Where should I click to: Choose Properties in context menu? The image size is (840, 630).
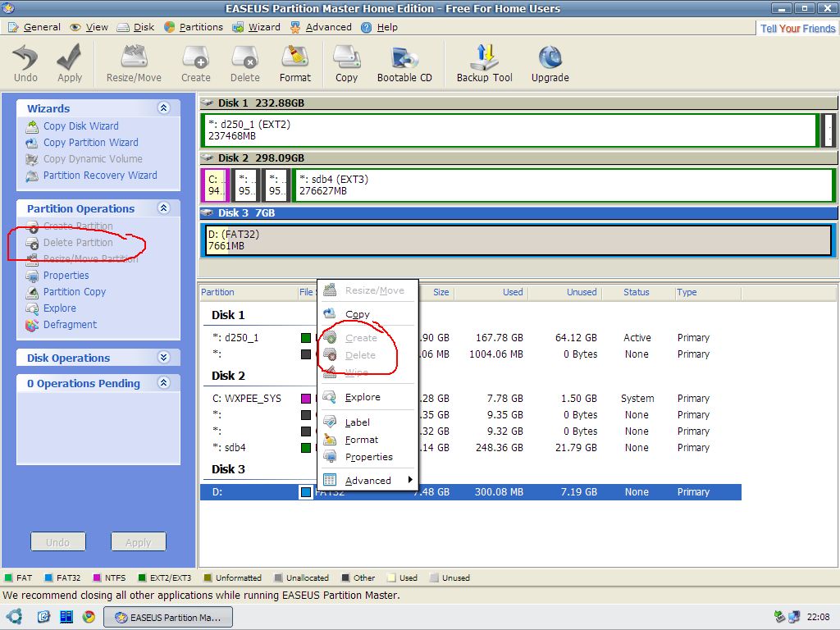pyautogui.click(x=367, y=457)
